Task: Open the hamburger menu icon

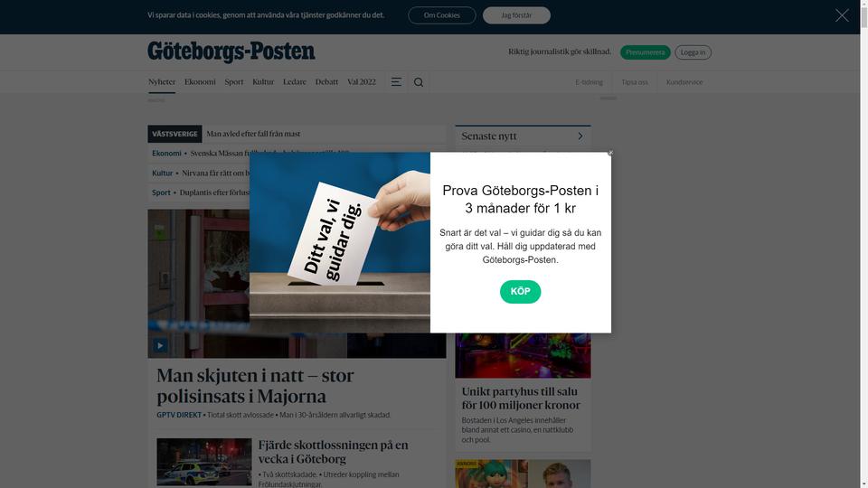Action: point(396,82)
